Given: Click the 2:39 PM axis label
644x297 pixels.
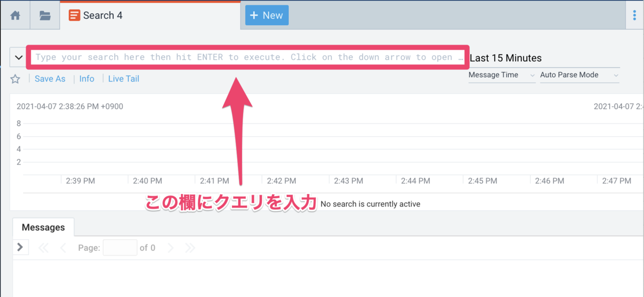Looking at the screenshot, I should [x=80, y=181].
